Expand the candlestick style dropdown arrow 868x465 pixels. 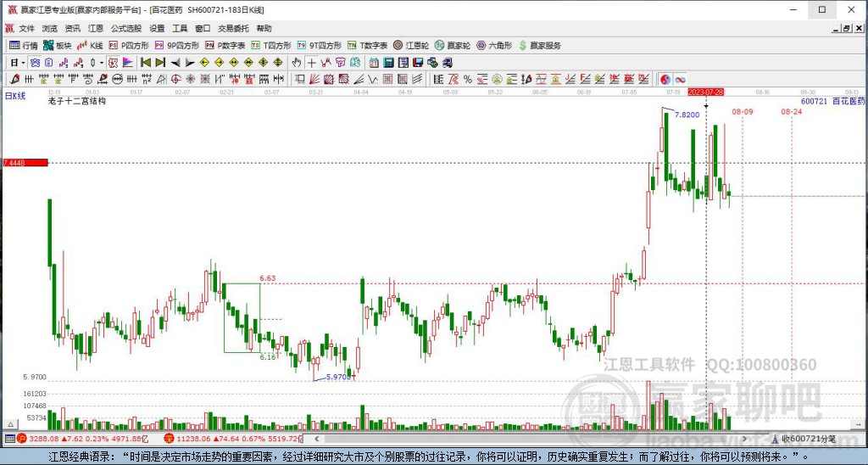[x=102, y=63]
